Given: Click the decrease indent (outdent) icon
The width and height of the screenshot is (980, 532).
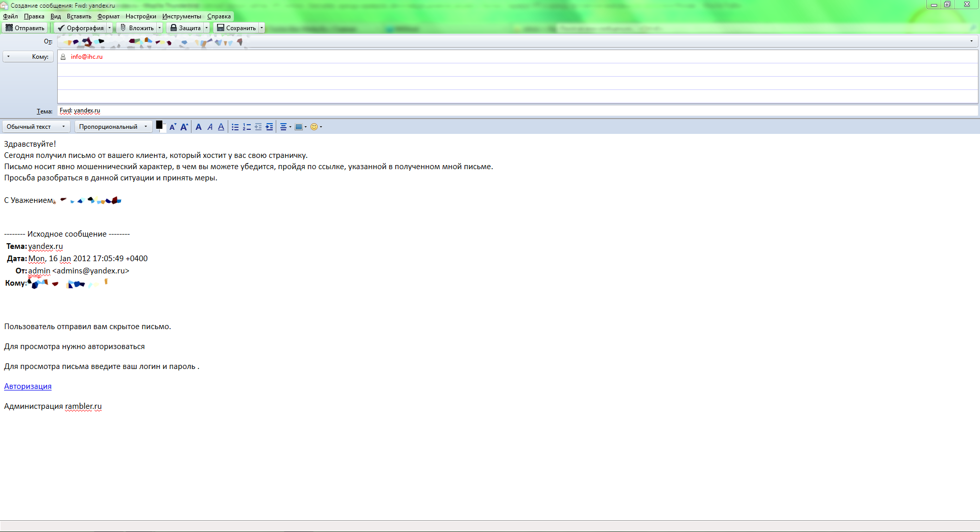Looking at the screenshot, I should tap(258, 127).
